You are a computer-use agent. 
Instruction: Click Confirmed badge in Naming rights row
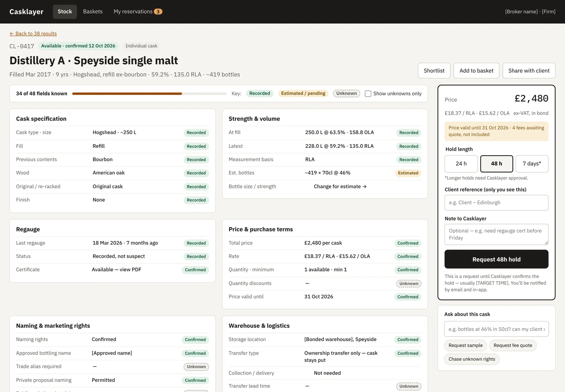tap(195, 340)
